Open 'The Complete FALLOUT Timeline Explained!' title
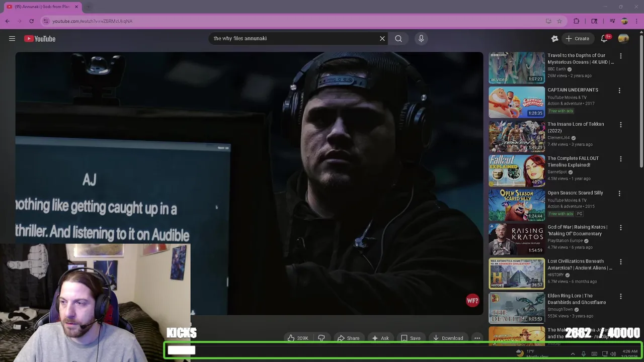Viewport: 644px width, 362px height. 573,161
